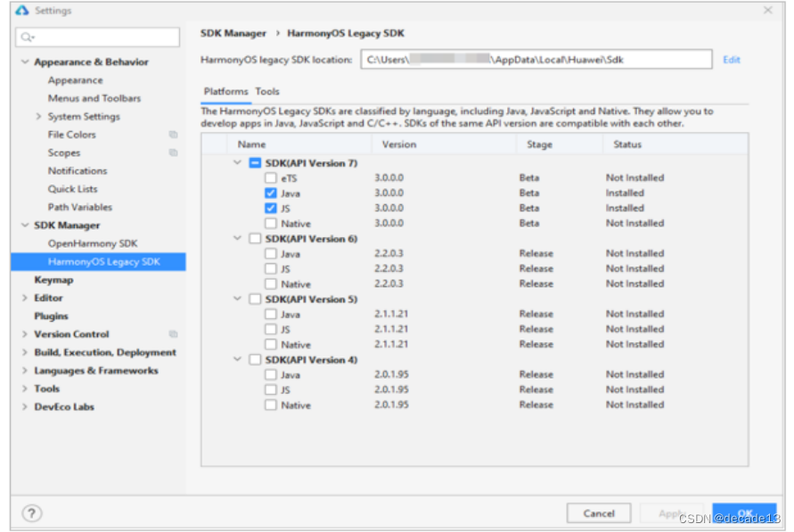
Task: Collapse SDK(API Version 4) group
Action: click(x=237, y=359)
